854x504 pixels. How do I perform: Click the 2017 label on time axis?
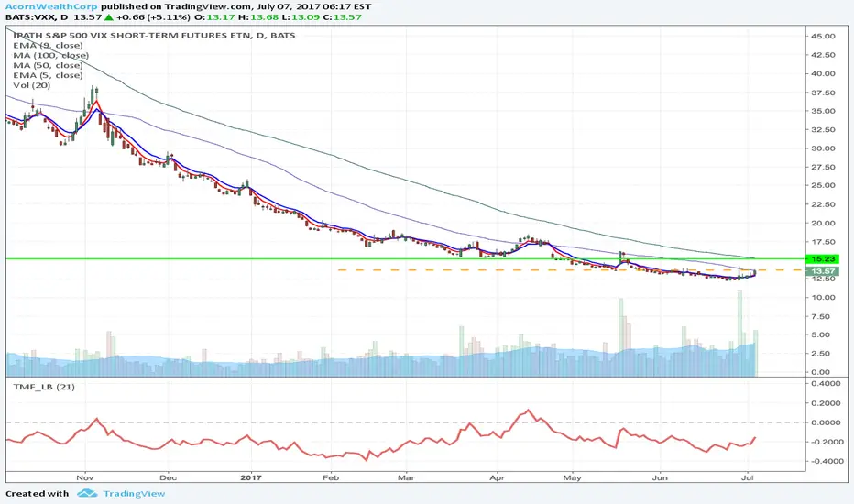[x=251, y=477]
